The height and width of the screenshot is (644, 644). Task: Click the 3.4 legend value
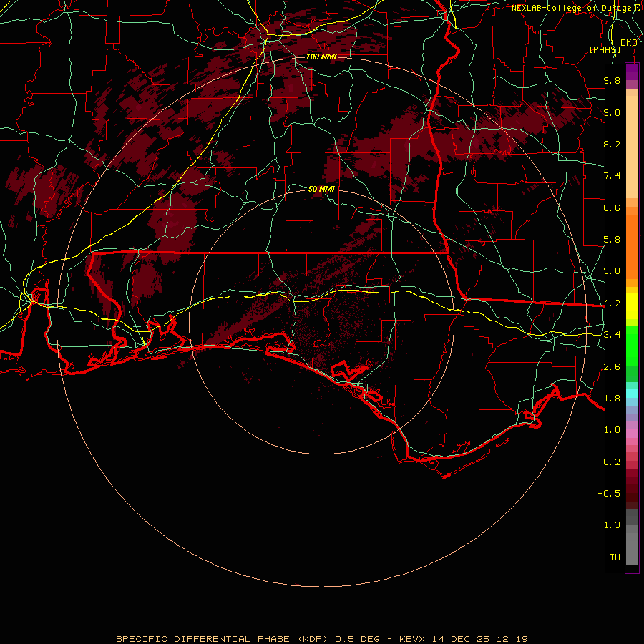[612, 335]
